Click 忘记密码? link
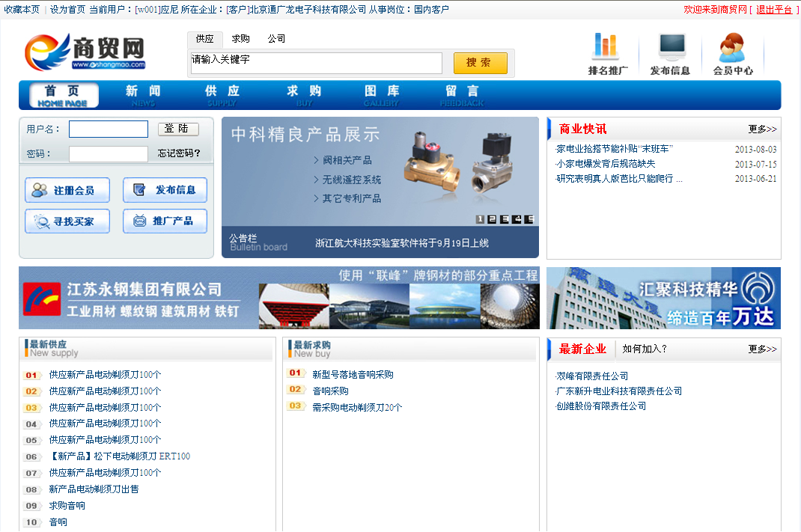Screen dimensions: 801x532 click(x=179, y=153)
